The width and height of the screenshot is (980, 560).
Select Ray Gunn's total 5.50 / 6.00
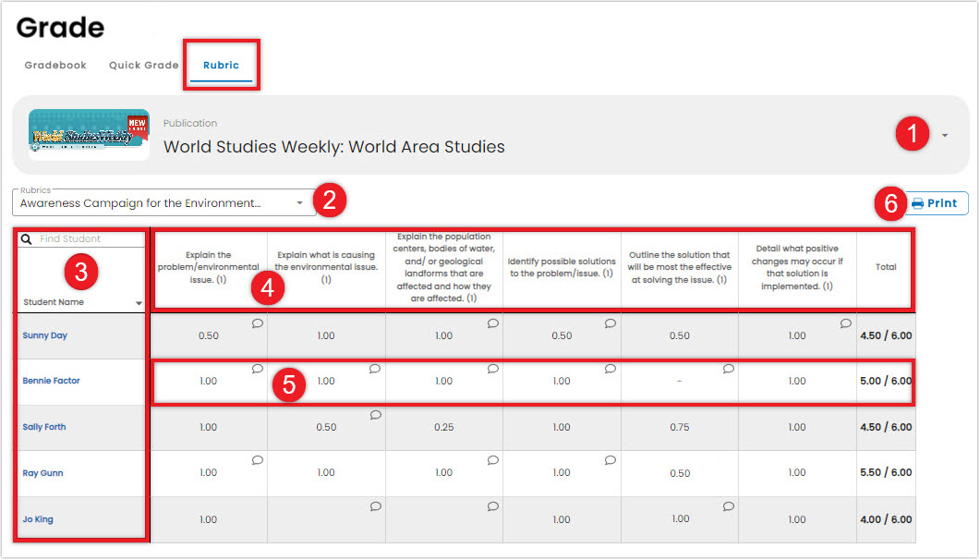887,472
